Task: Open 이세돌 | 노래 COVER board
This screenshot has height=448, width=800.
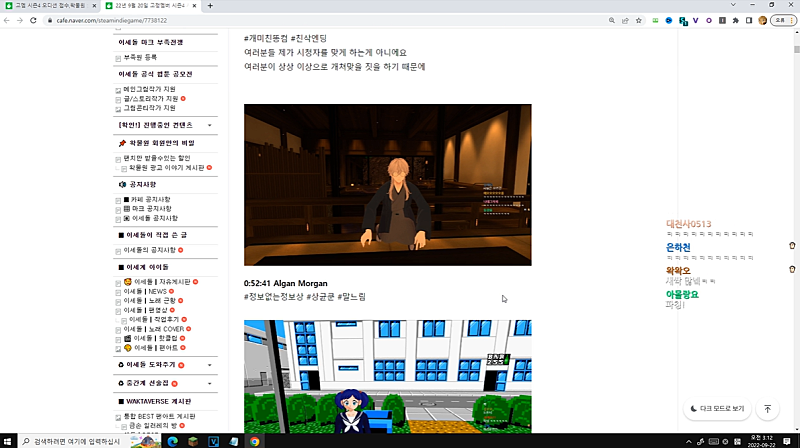Action: click(x=154, y=329)
